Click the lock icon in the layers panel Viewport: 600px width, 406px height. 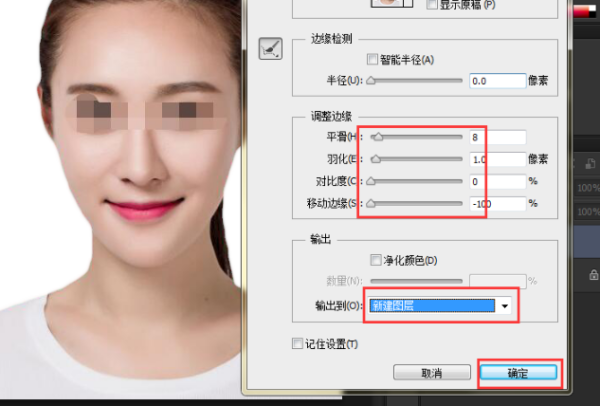(593, 274)
